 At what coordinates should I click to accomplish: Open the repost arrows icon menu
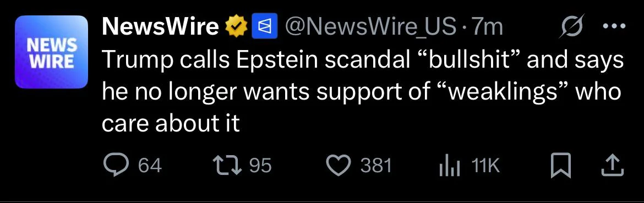point(230,166)
